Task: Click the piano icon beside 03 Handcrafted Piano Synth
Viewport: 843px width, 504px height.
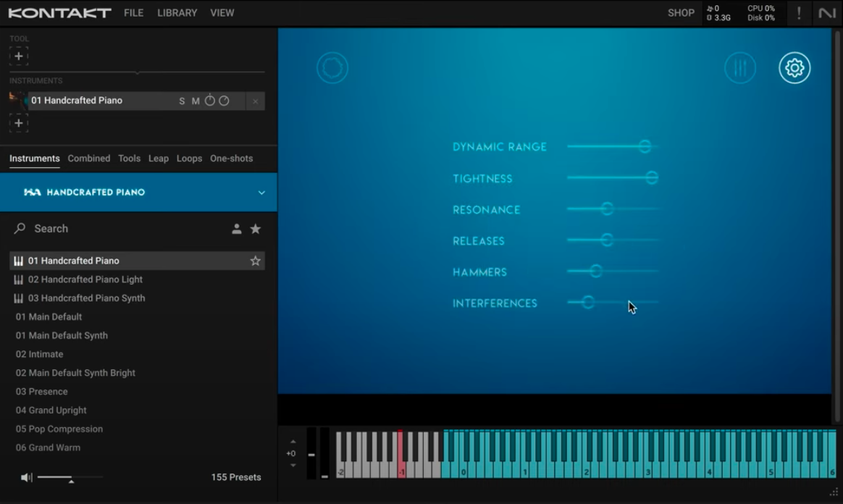Action: pyautogui.click(x=18, y=298)
